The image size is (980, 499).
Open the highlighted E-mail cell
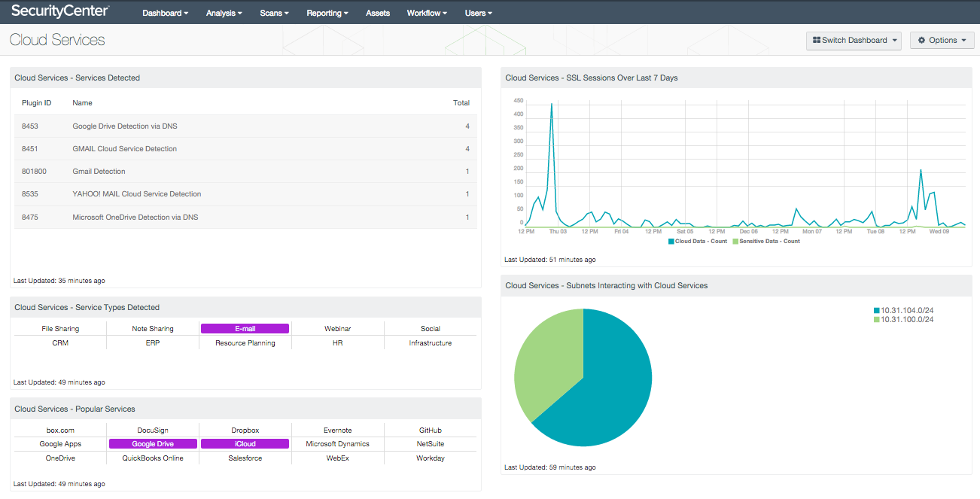tap(245, 329)
